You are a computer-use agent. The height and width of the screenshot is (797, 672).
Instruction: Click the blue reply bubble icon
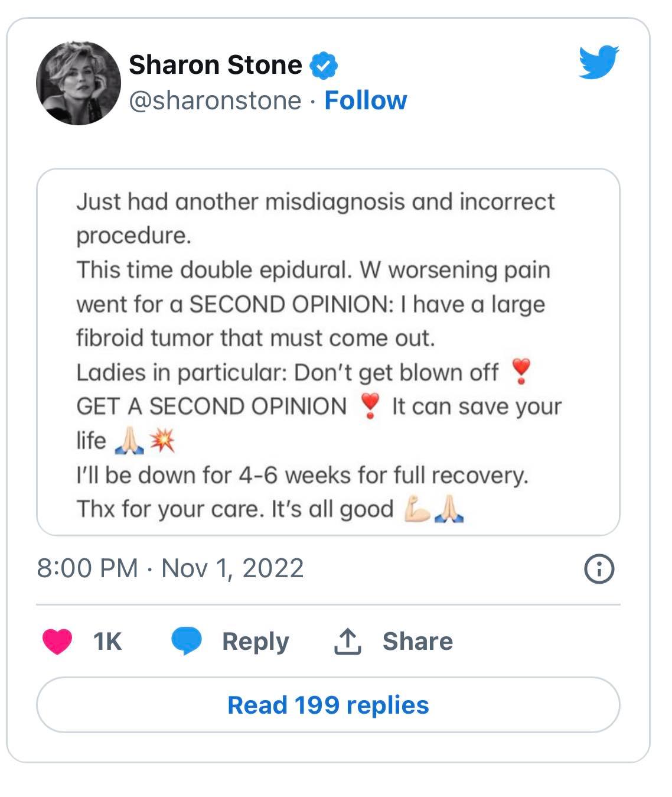pyautogui.click(x=187, y=642)
